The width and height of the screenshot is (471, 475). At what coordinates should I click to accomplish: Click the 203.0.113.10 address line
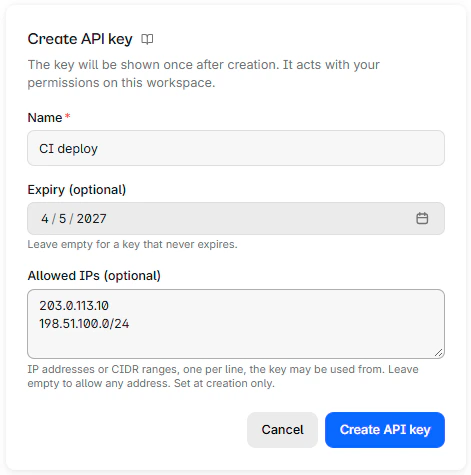coord(74,306)
